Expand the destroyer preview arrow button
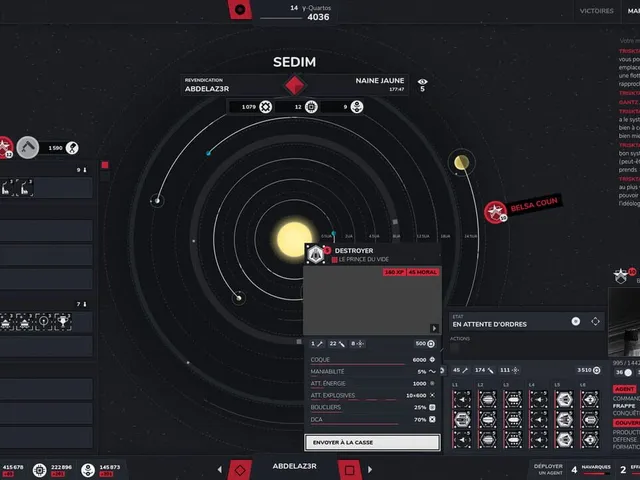The width and height of the screenshot is (640, 480). pos(434,328)
